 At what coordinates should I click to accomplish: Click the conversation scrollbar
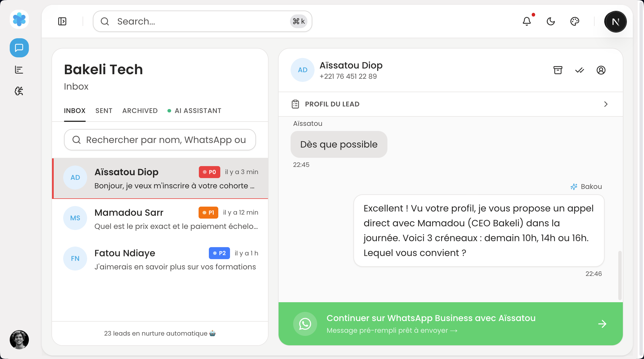coord(620,275)
